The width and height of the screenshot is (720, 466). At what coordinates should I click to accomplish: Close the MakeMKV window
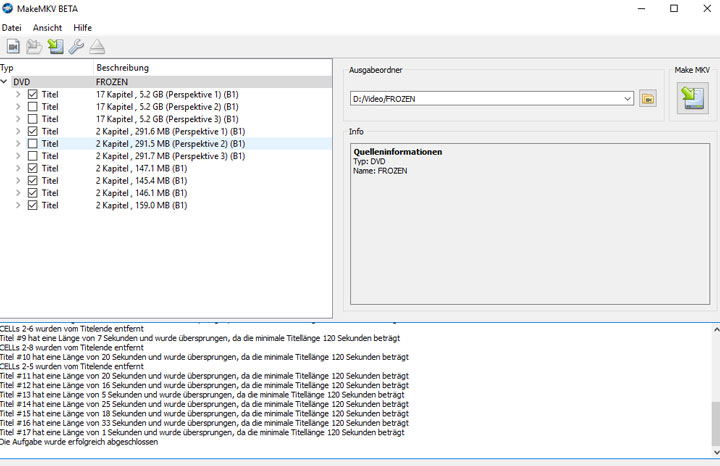click(707, 8)
